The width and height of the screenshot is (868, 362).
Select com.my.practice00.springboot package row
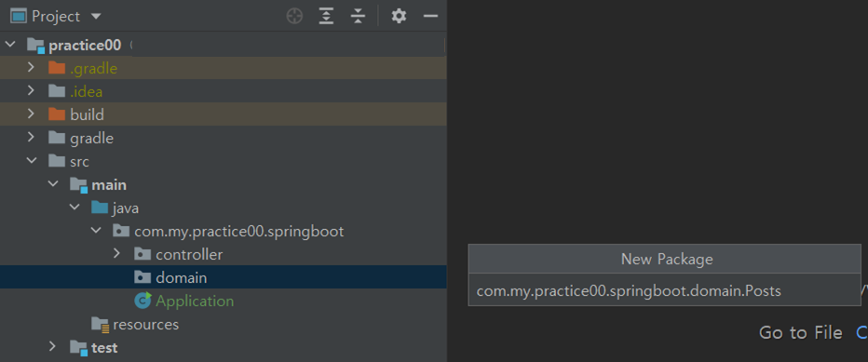[x=224, y=231]
